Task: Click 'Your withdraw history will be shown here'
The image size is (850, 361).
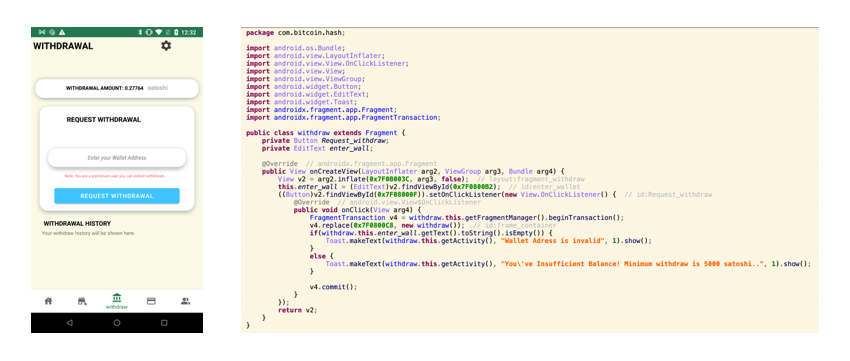Action: (x=88, y=233)
